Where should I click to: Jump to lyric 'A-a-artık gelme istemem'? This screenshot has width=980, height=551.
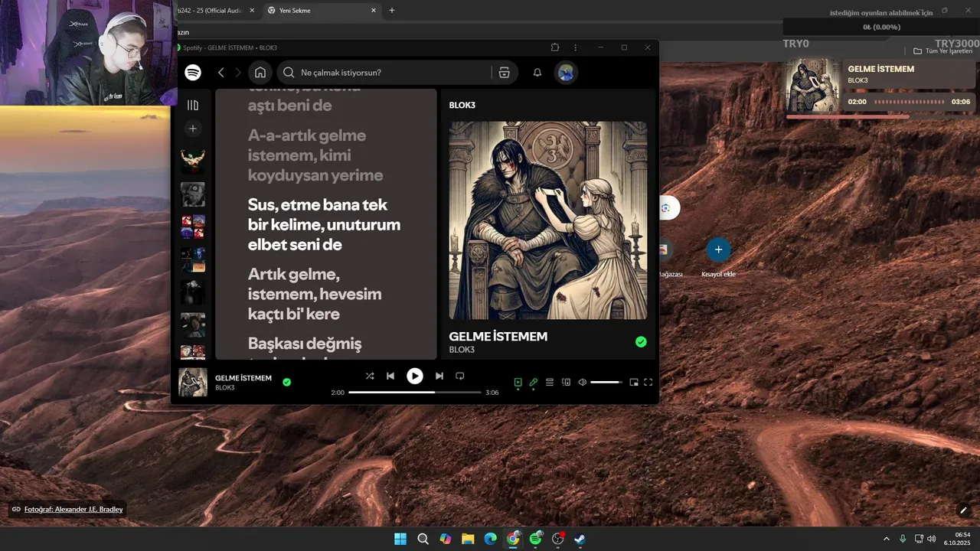click(315, 155)
